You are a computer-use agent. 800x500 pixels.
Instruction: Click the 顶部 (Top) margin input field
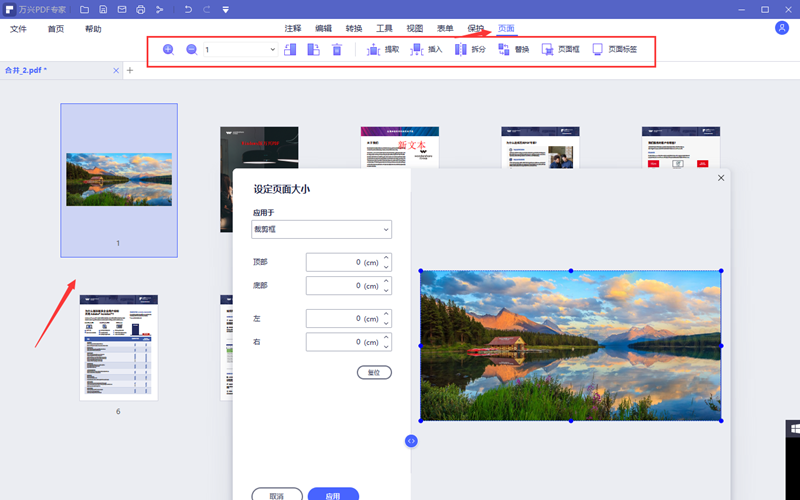click(343, 262)
